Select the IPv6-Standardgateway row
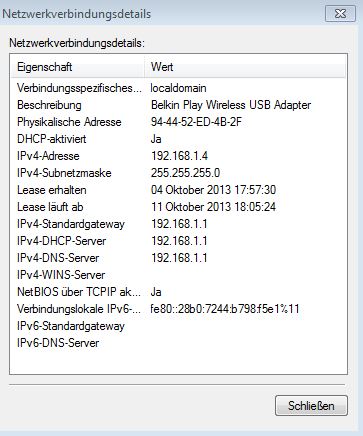Image resolution: width=363 pixels, height=436 pixels. point(178,326)
